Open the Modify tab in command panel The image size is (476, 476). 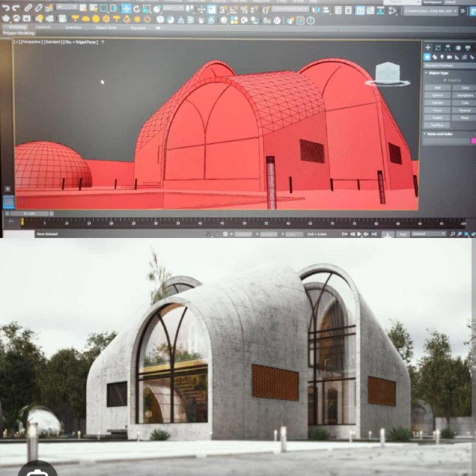pyautogui.click(x=438, y=48)
